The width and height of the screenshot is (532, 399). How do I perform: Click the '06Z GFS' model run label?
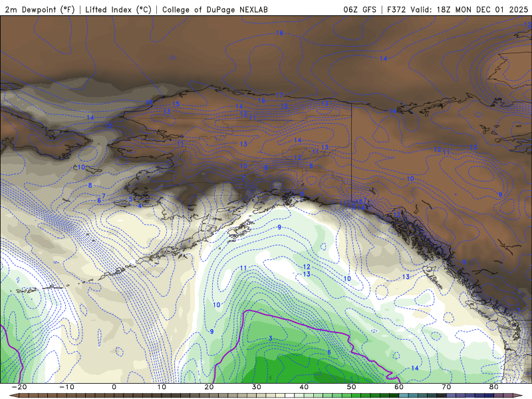(x=360, y=9)
